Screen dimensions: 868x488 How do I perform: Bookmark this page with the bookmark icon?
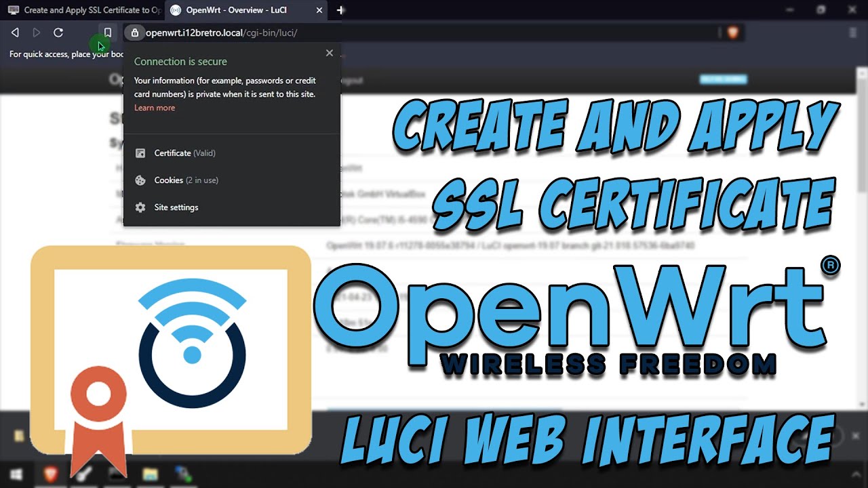click(107, 33)
